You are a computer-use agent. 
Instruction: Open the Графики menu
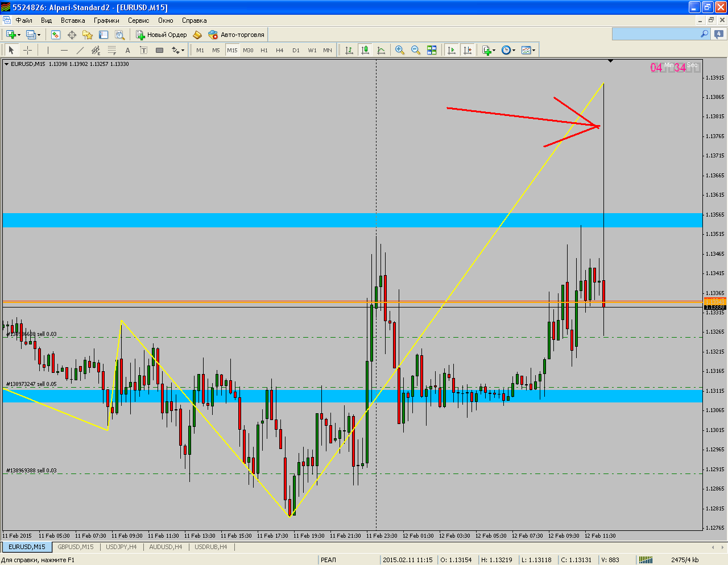(106, 20)
